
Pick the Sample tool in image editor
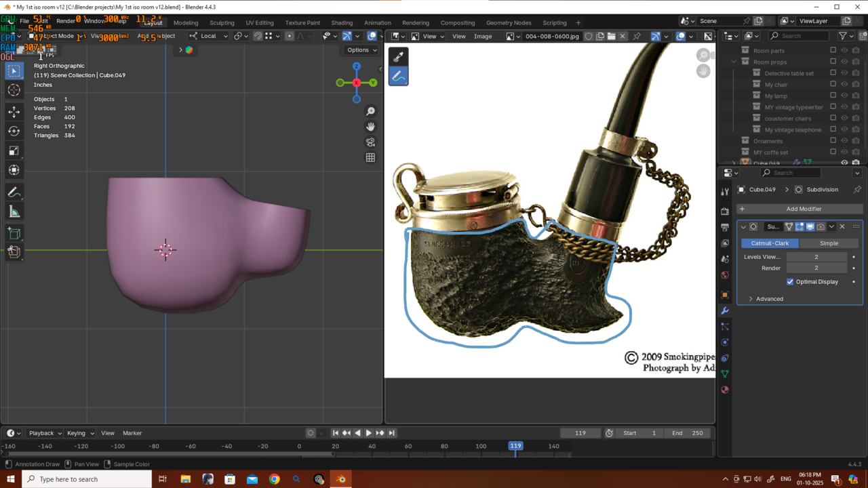(x=398, y=57)
